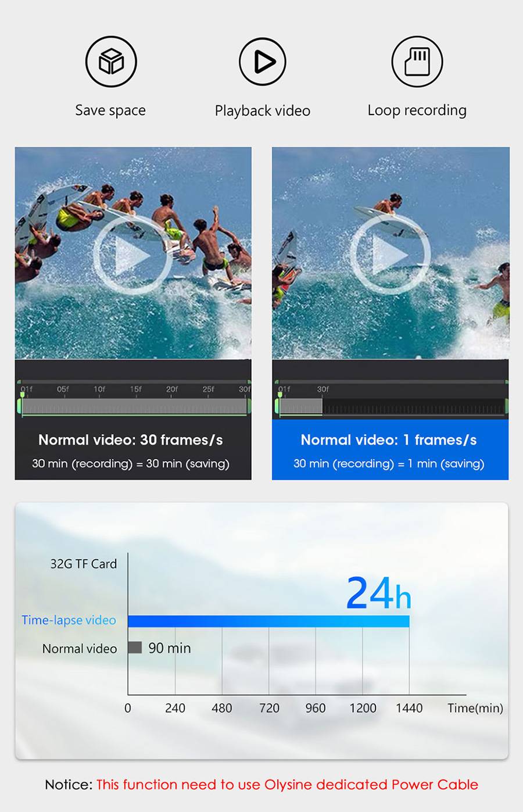Viewport: 523px width, 812px height.
Task: Click the blue 1 frames/s caption panel
Action: tap(390, 450)
